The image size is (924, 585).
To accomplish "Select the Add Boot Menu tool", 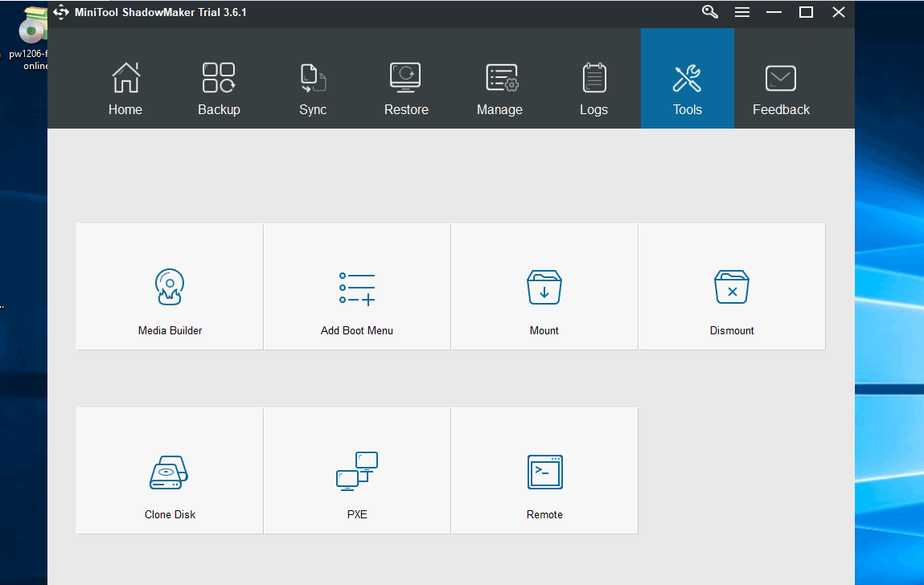I will (356, 287).
